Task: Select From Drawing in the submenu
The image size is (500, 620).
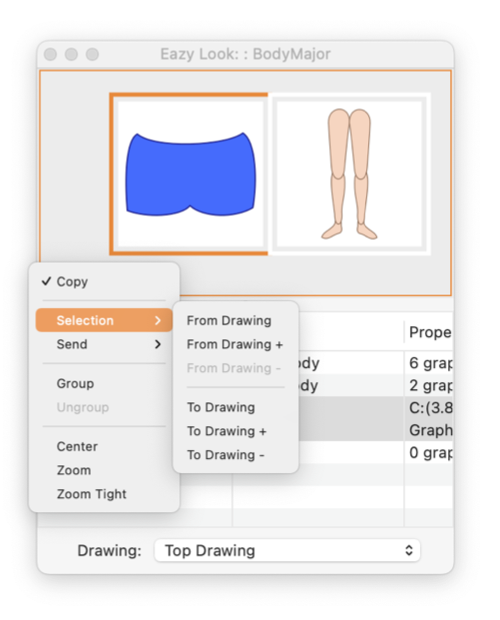Action: [x=236, y=320]
